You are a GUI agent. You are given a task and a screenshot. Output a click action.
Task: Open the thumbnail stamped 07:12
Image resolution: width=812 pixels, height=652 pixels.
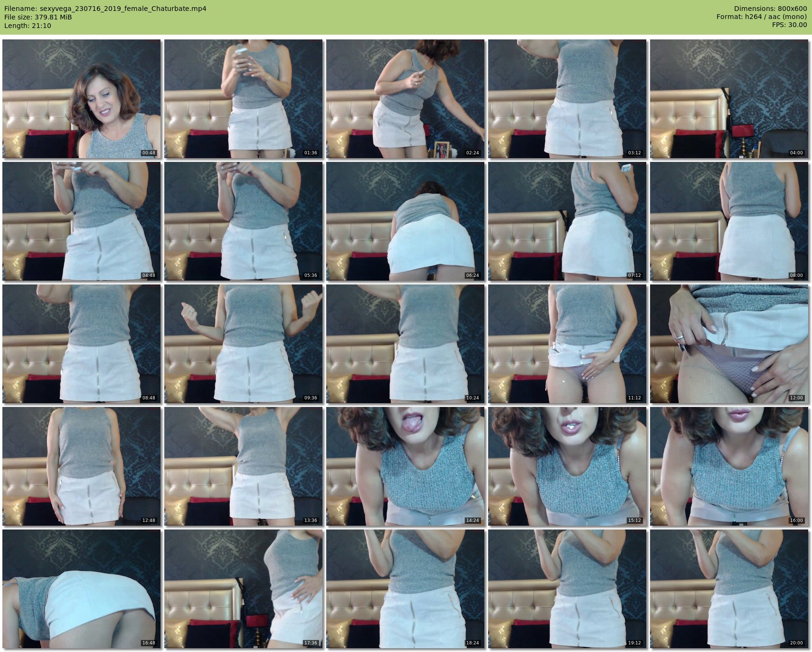tap(567, 221)
